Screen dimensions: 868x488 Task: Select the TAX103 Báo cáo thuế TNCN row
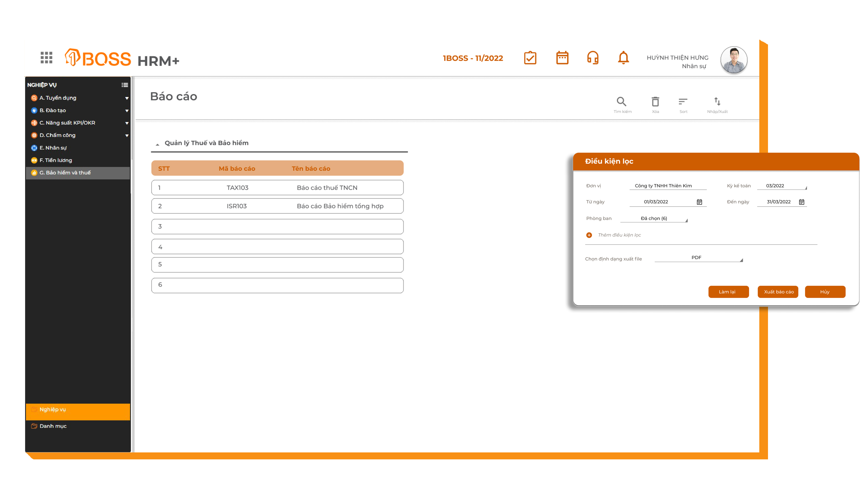click(x=277, y=188)
